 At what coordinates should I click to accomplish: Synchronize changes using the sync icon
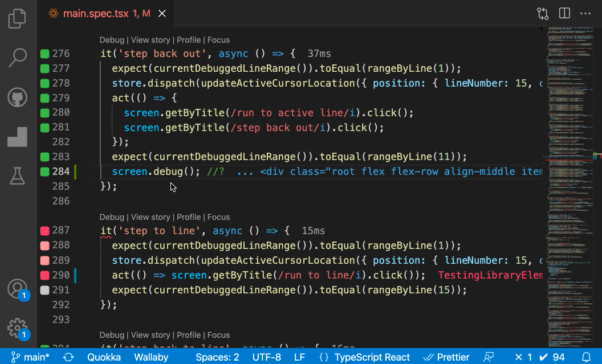point(68,357)
